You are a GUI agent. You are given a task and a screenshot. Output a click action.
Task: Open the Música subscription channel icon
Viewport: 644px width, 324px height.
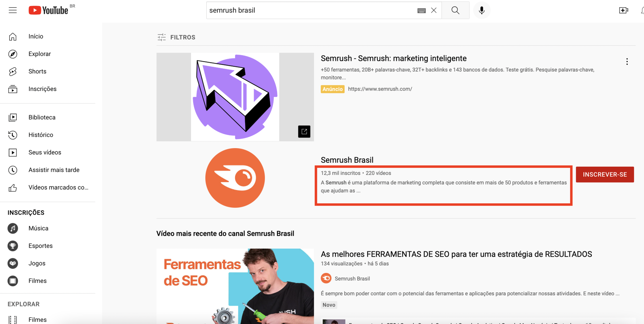tap(13, 228)
